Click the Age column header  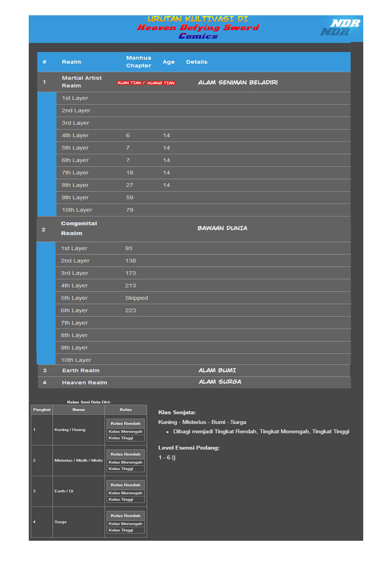coord(168,62)
